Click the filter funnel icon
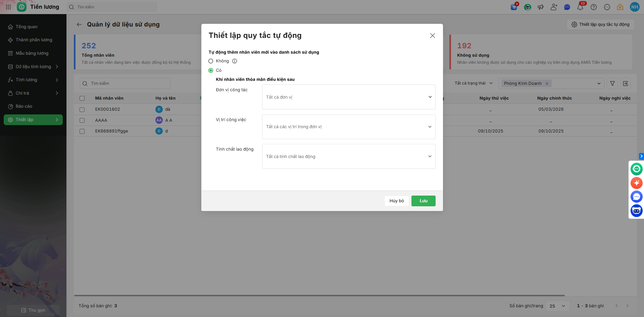The height and width of the screenshot is (317, 644). (x=612, y=84)
